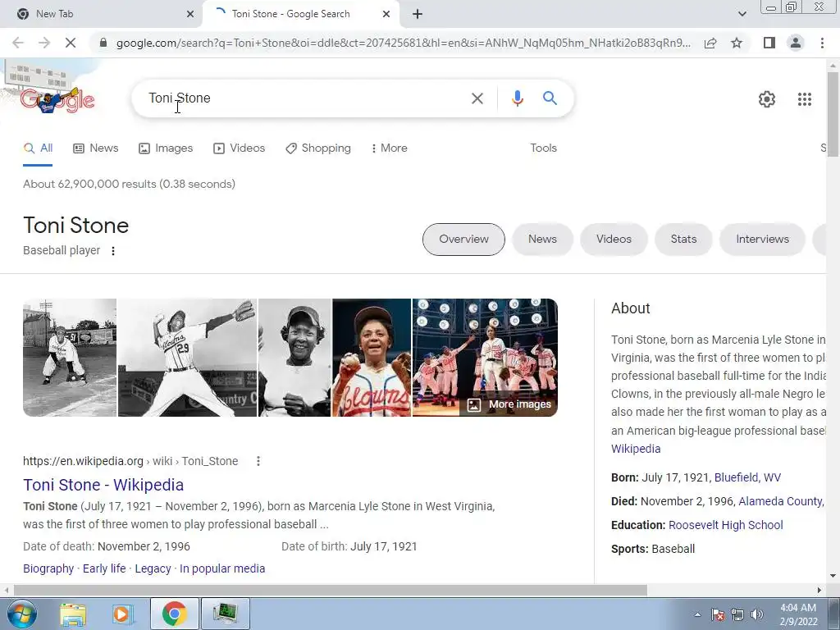Image resolution: width=840 pixels, height=630 pixels.
Task: Open the Legacy sitelink
Action: pos(153,569)
